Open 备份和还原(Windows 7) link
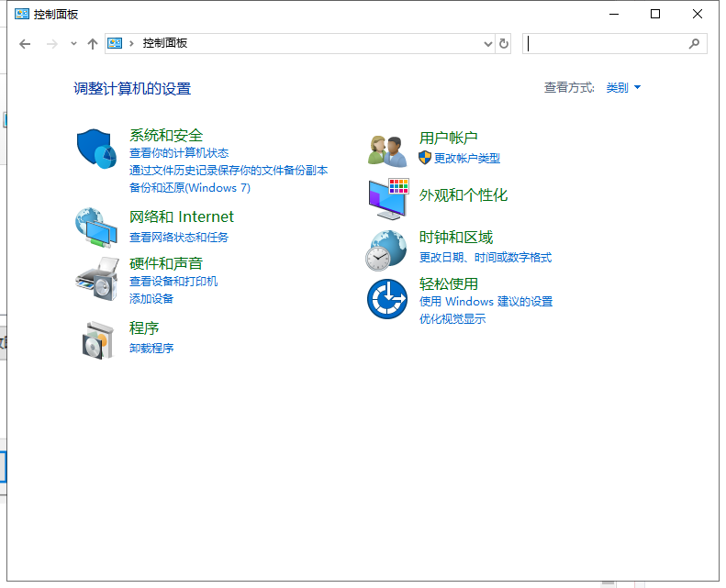The width and height of the screenshot is (726, 588). click(190, 188)
